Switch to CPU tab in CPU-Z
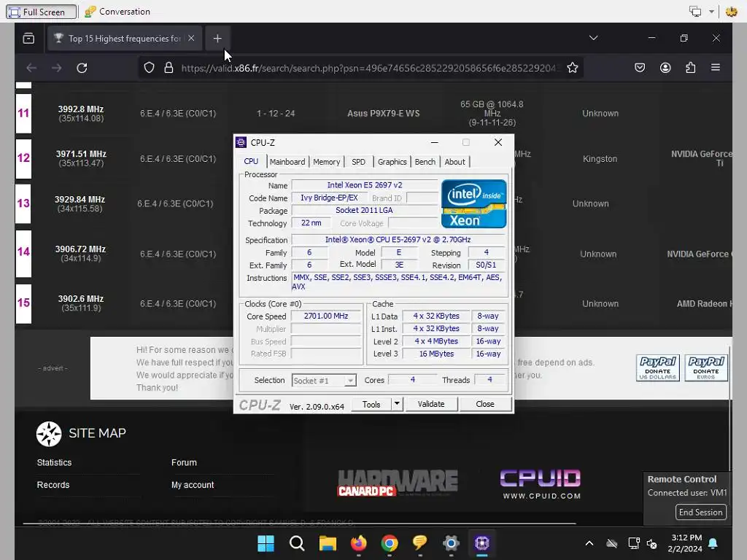 [251, 161]
